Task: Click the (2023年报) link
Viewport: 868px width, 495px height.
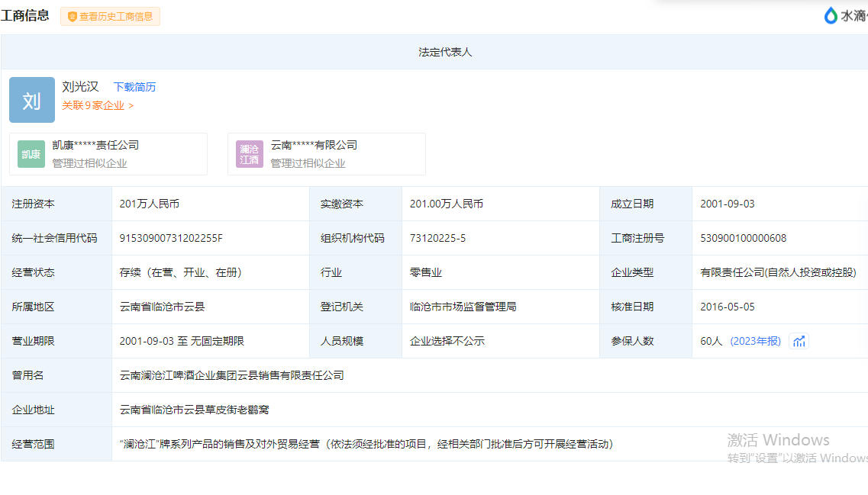Action: (x=755, y=341)
